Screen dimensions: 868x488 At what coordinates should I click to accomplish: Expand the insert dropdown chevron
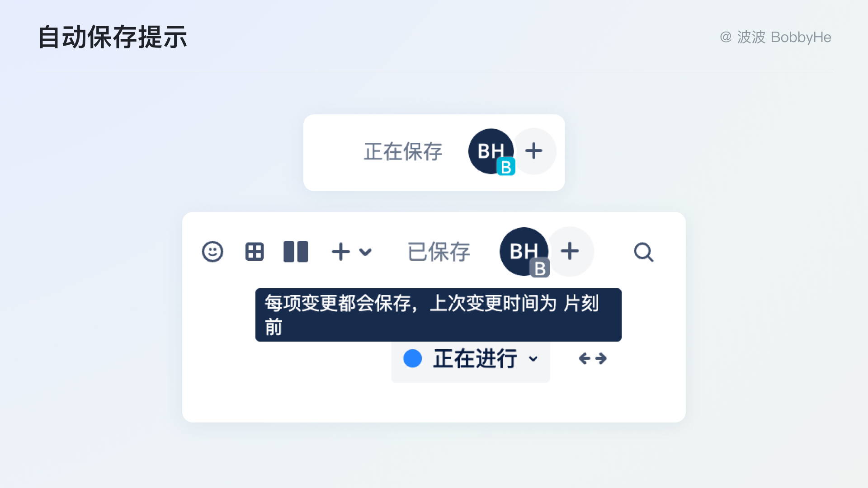point(365,252)
